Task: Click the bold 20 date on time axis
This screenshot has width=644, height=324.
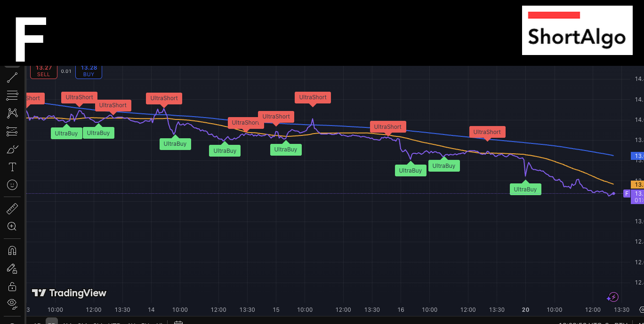Action: (526, 309)
